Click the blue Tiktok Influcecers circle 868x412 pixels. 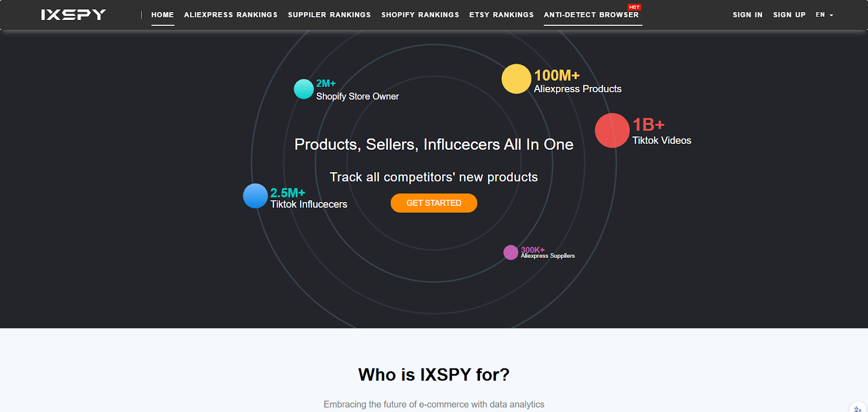pyautogui.click(x=256, y=196)
